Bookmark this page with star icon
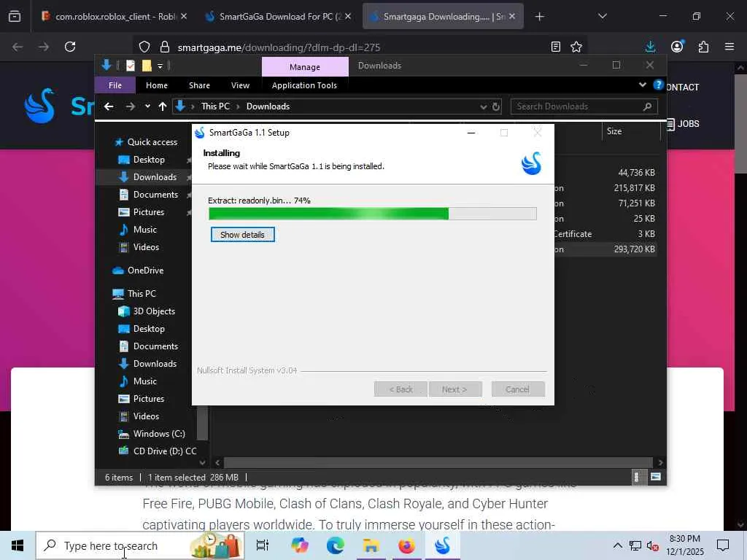Image resolution: width=747 pixels, height=560 pixels. coord(576,47)
